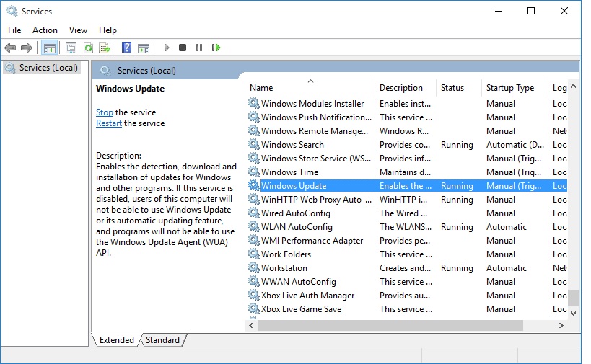Screen dimensions: 591x364
Task: Click the vertical scrollbar thumb
Action: pyautogui.click(x=573, y=298)
